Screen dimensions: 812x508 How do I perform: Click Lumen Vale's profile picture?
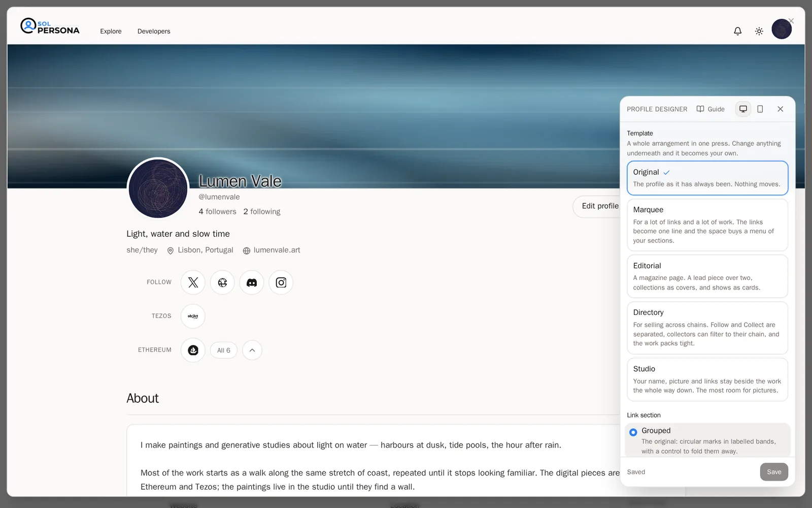(x=158, y=188)
